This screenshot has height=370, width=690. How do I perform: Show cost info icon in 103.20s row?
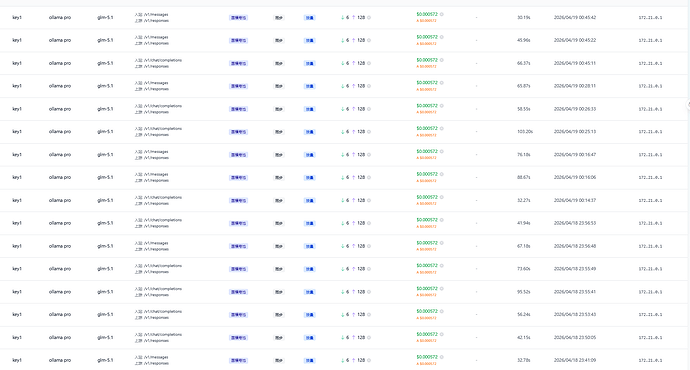tap(441, 129)
